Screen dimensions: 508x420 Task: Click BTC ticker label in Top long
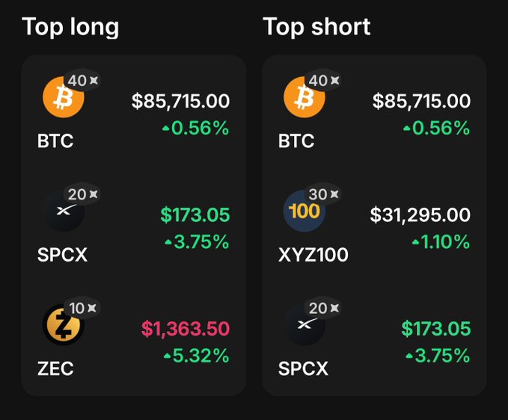[x=55, y=140]
